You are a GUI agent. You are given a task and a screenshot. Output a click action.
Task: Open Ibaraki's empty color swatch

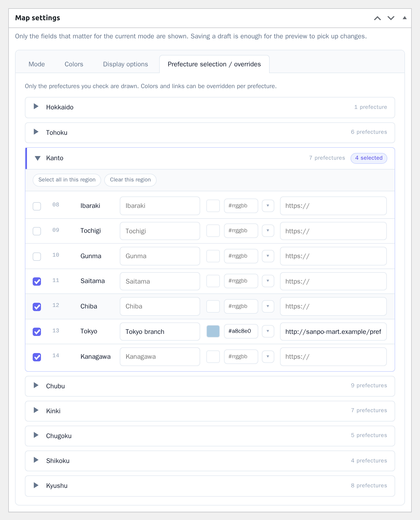pyautogui.click(x=213, y=206)
